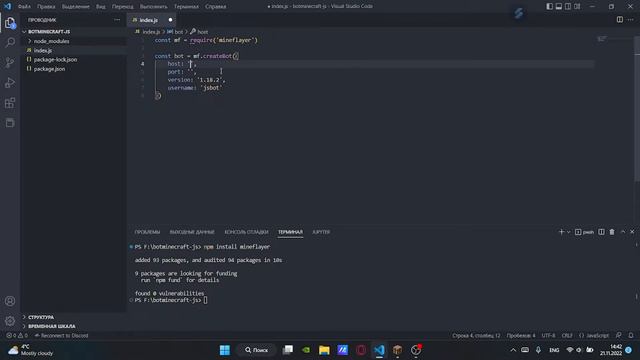Expand the Outline section

tap(73, 317)
